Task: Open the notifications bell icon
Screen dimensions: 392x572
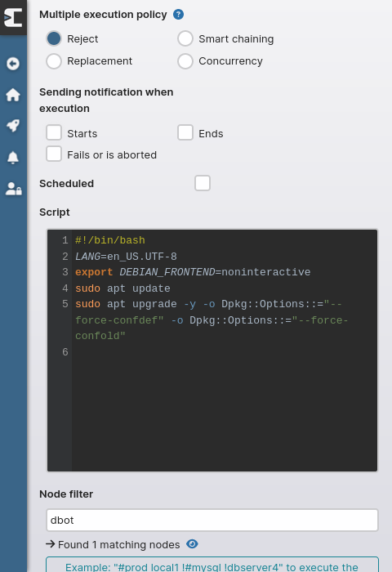Action: [13, 158]
